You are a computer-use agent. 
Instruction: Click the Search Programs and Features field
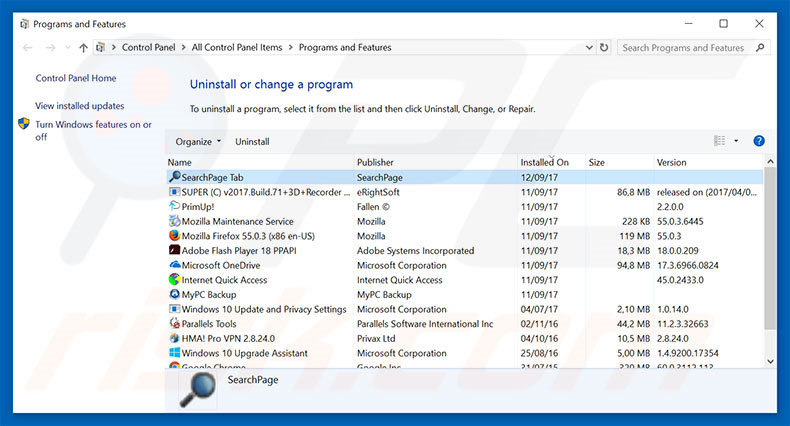coord(682,47)
